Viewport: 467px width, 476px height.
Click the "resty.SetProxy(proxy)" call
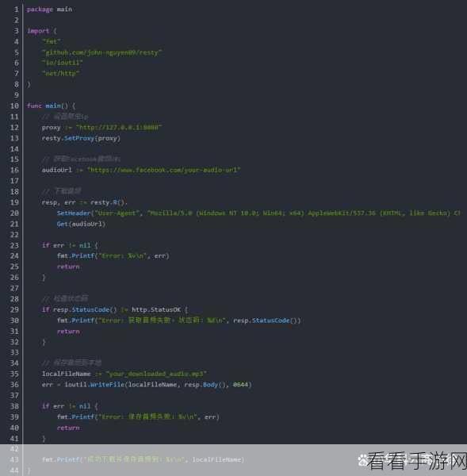click(81, 138)
